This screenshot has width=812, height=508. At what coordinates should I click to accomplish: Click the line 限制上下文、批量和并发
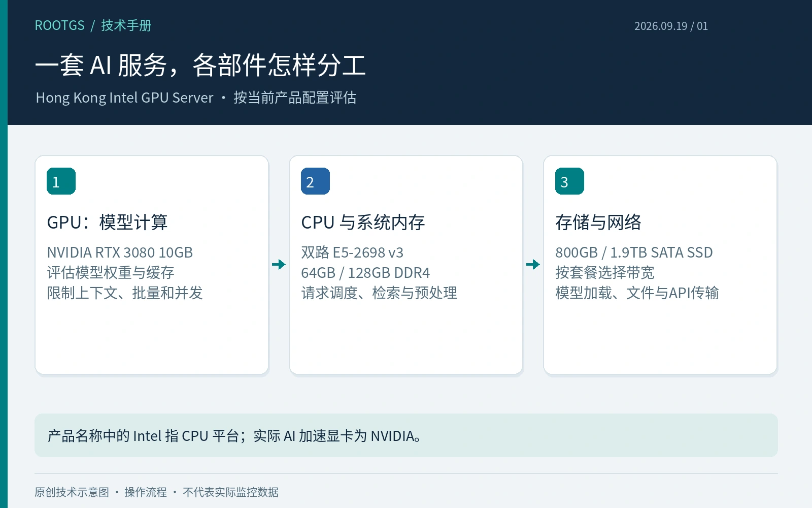(x=125, y=293)
